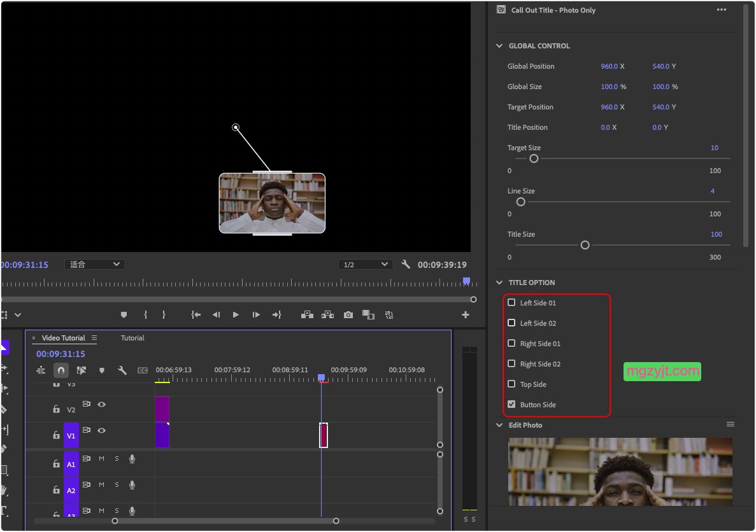Viewport: 756px width, 532px height.
Task: Collapse the GLOBAL CONTROL section
Action: click(x=500, y=46)
